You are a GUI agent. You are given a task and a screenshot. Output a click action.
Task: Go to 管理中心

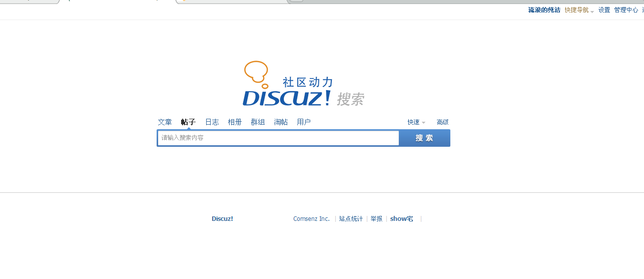pos(626,10)
